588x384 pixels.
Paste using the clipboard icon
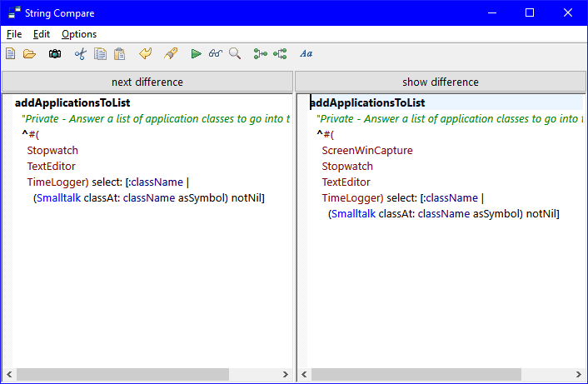(x=119, y=54)
